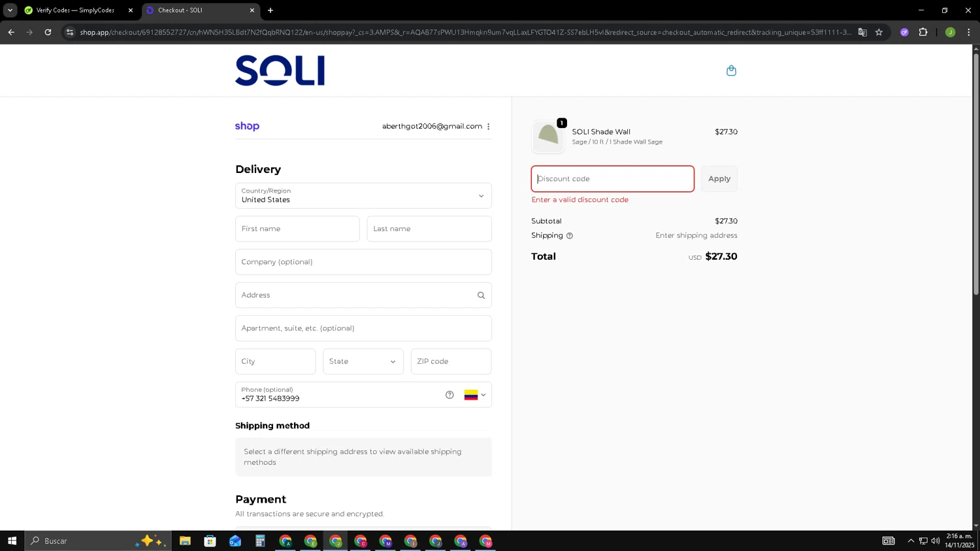Viewport: 980px width, 551px height.
Task: Open Calculator from the taskbar
Action: point(260,541)
